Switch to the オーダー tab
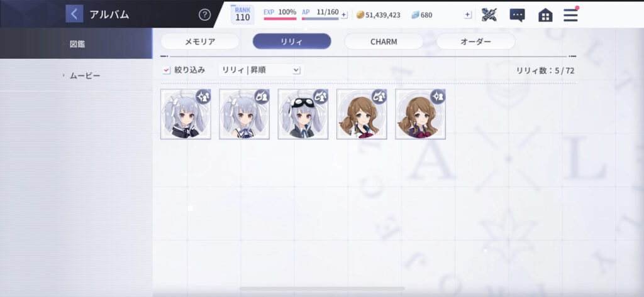Screen dimensions: 644x297 tap(475, 41)
